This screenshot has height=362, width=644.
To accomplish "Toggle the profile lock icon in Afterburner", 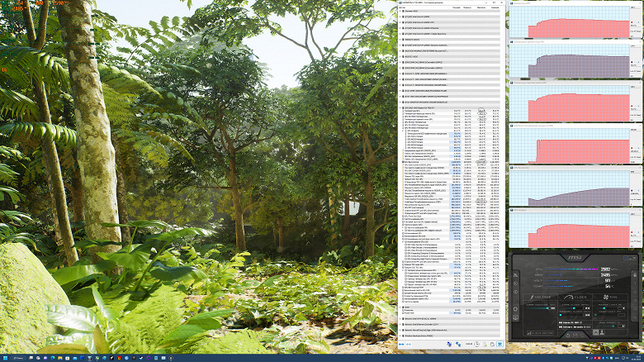I will [635, 274].
